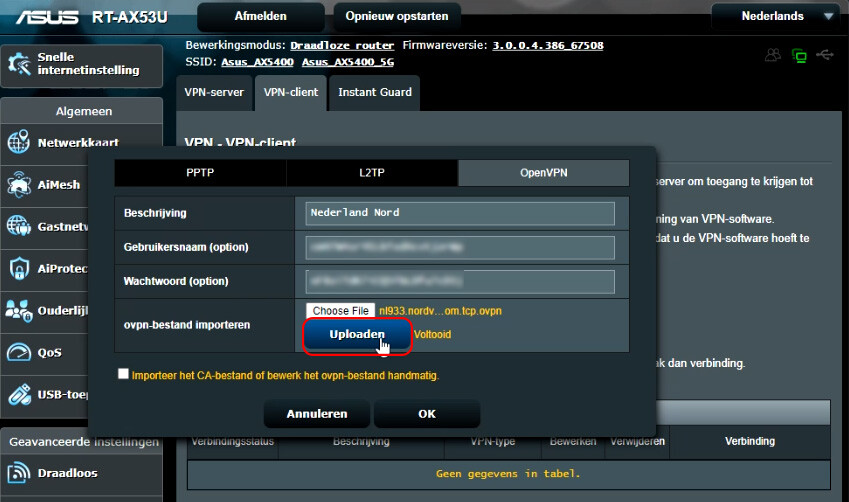Screen dimensions: 849x502
Task: Click the Uploaden button
Action: point(357,335)
